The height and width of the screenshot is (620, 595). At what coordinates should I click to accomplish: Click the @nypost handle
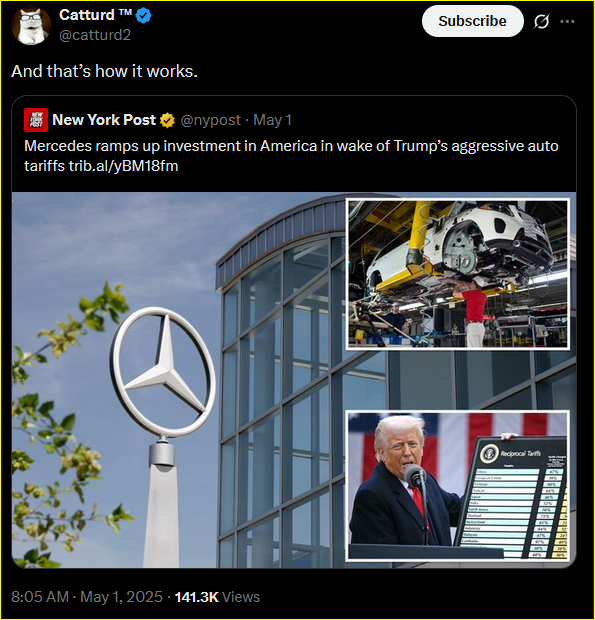(210, 120)
